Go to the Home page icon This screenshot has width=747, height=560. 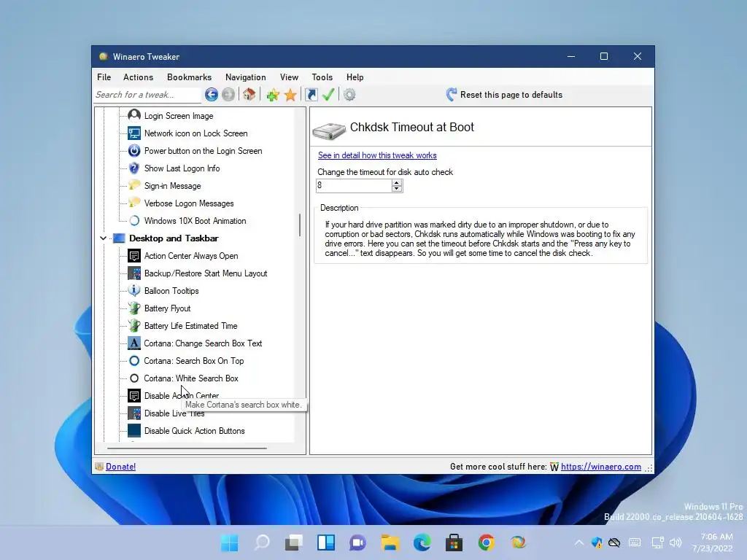[249, 95]
